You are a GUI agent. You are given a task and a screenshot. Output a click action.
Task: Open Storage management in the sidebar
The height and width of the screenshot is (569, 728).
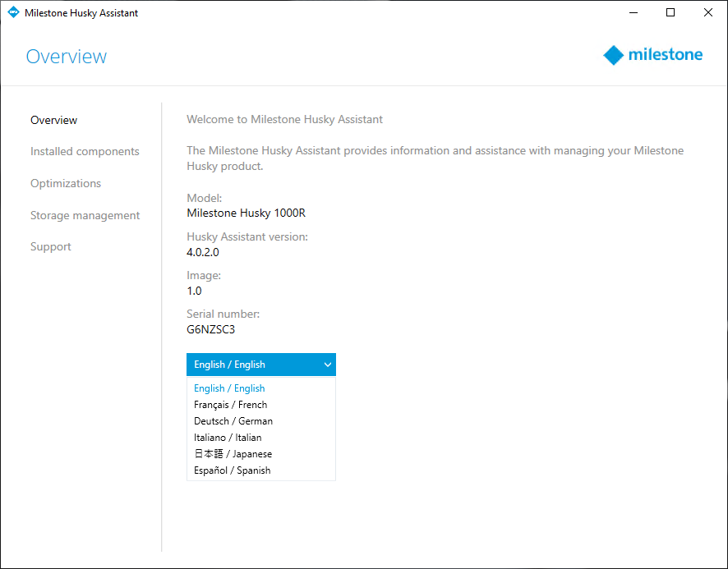85,215
